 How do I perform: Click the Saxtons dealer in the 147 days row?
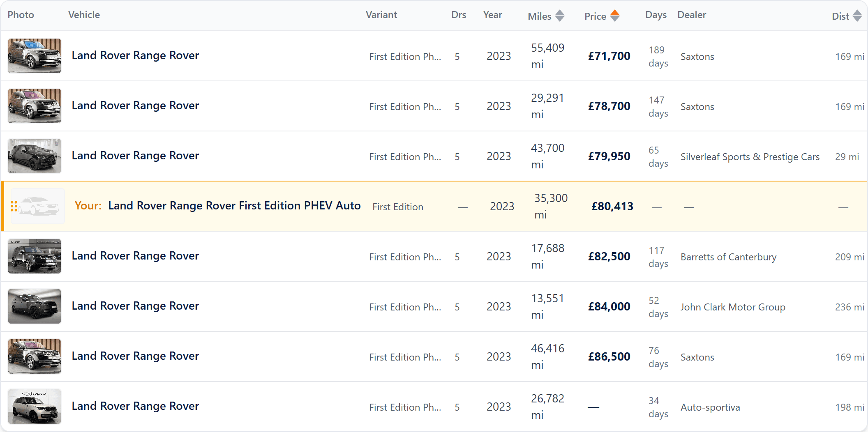point(697,107)
